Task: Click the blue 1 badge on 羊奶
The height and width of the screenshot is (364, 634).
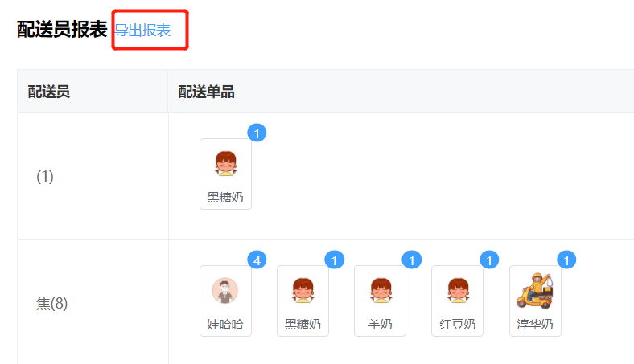Action: click(x=412, y=260)
